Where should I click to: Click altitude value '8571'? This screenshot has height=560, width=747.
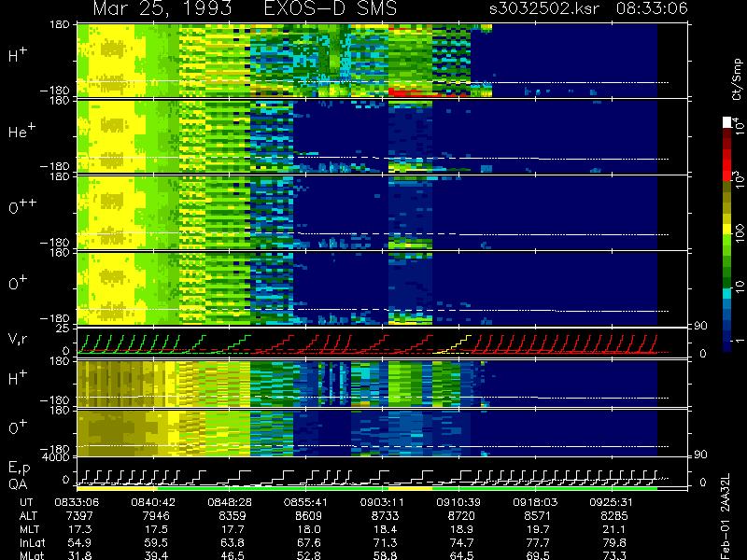point(538,516)
